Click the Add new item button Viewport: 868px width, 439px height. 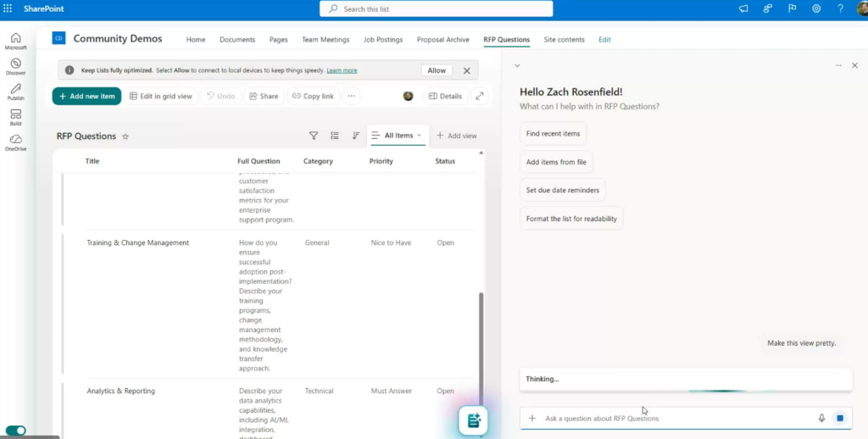click(86, 96)
